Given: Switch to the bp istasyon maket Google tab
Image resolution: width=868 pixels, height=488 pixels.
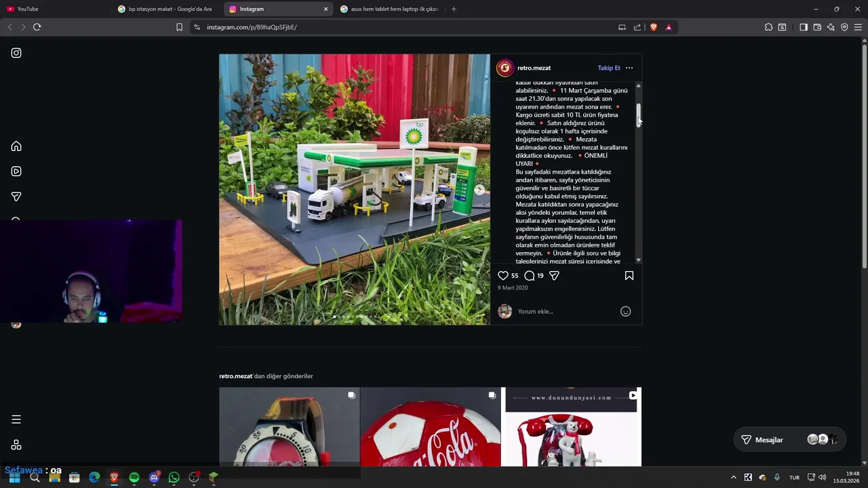Looking at the screenshot, I should (x=166, y=9).
